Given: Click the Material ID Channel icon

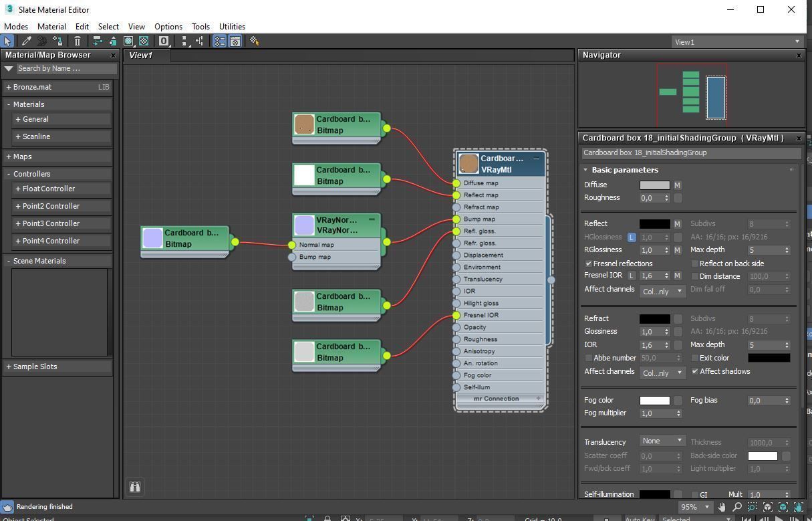Looking at the screenshot, I should 164,41.
